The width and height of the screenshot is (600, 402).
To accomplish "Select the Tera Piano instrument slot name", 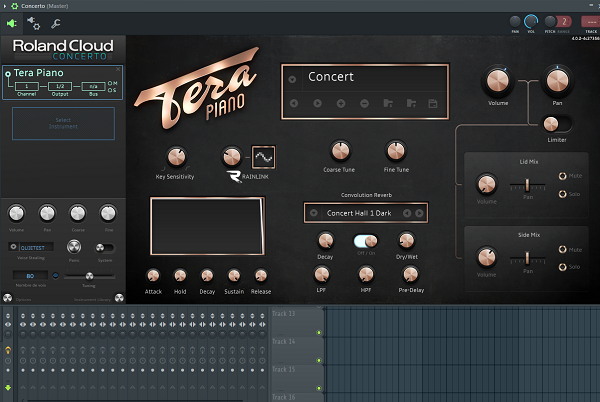I will pos(39,73).
